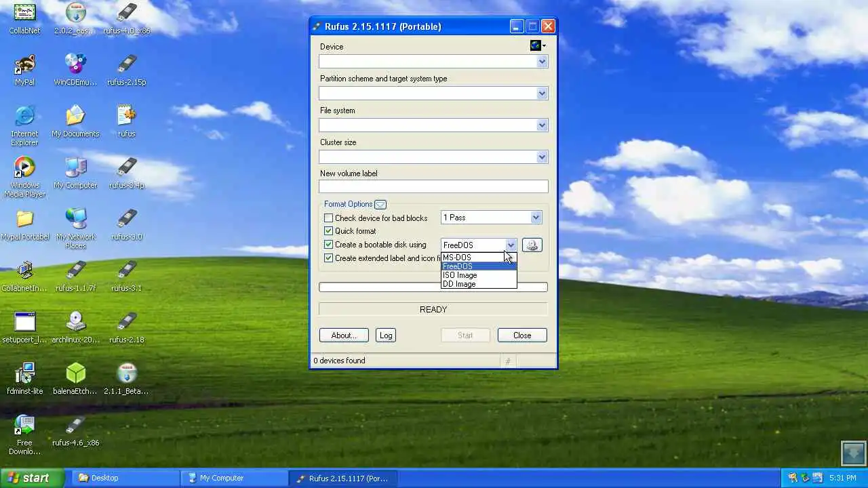Select the My Documents desktop icon
The image size is (868, 488).
tap(75, 121)
